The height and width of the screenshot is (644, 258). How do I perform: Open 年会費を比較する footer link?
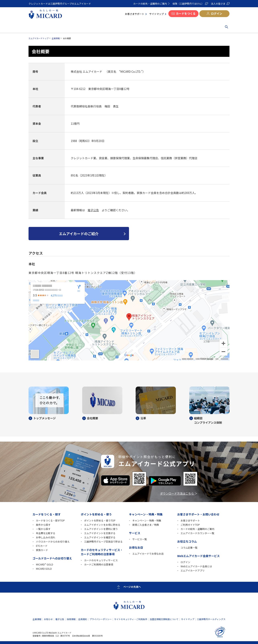pyautogui.click(x=45, y=533)
